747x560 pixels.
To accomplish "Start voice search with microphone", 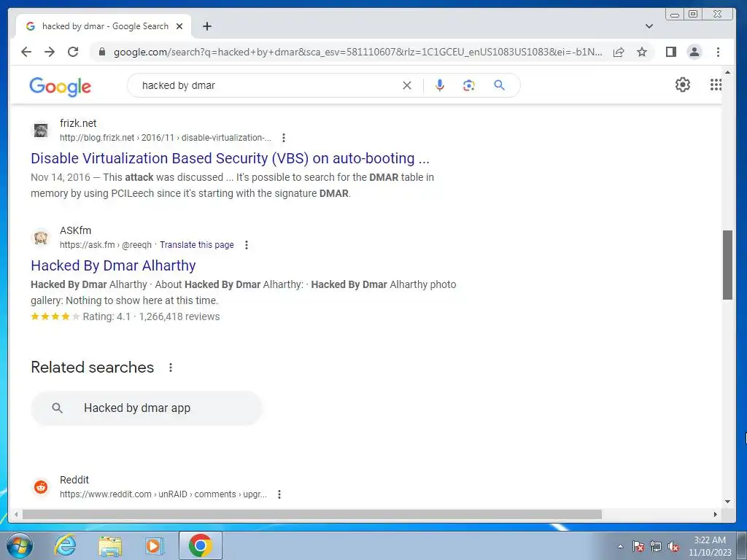I will click(x=440, y=85).
